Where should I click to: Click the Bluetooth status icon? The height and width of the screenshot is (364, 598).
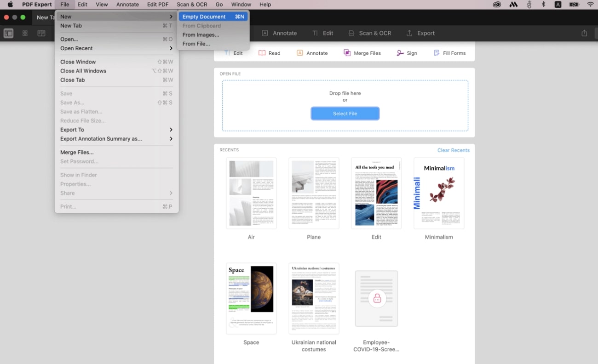(x=543, y=5)
